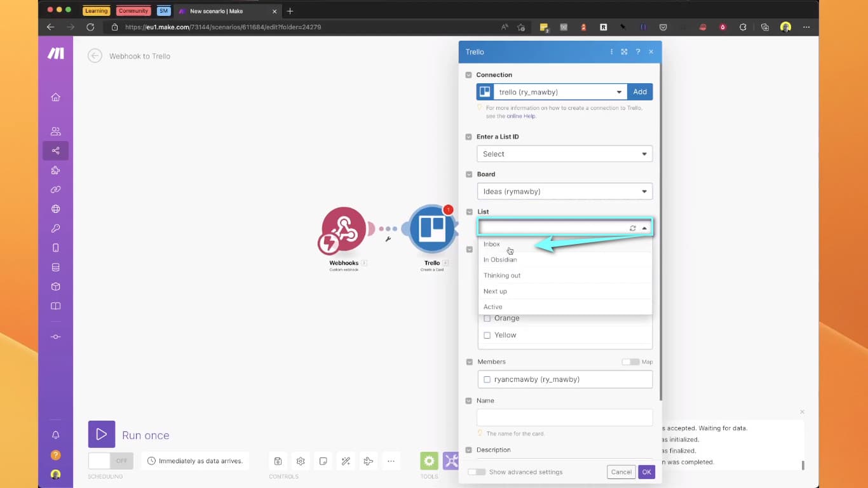
Task: Open the Board dropdown showing Ideas (rymawby)
Action: coord(564,191)
